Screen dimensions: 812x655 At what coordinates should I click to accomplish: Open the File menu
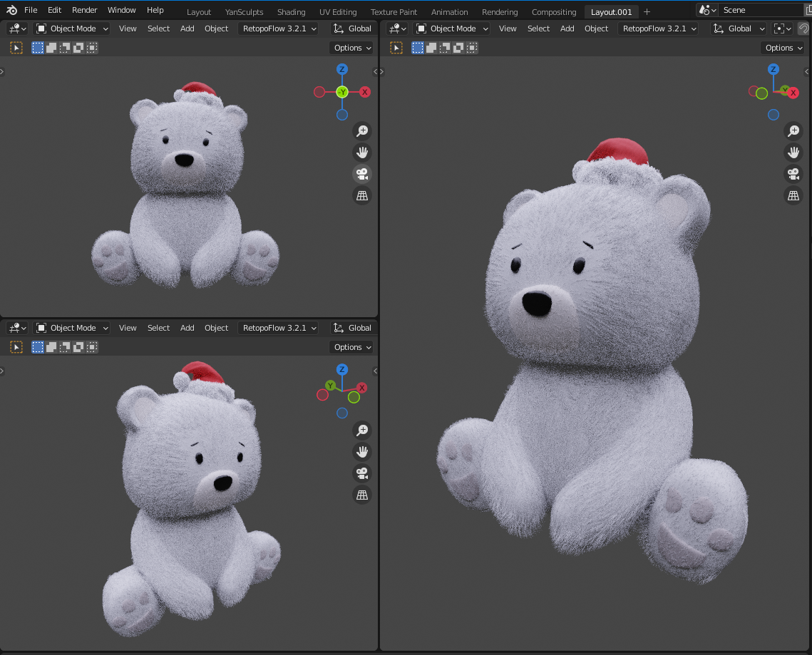31,10
